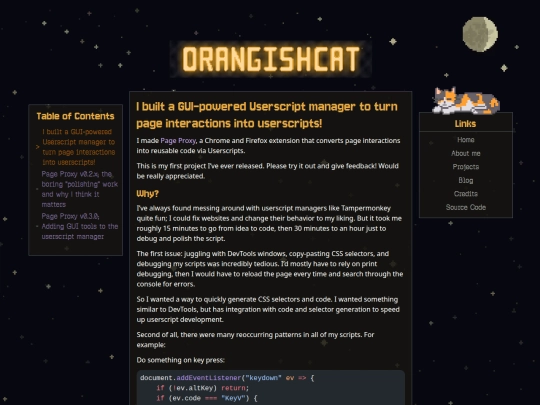Click the paragraph starting 'Second of all'
540x405 pixels.
coord(255,340)
